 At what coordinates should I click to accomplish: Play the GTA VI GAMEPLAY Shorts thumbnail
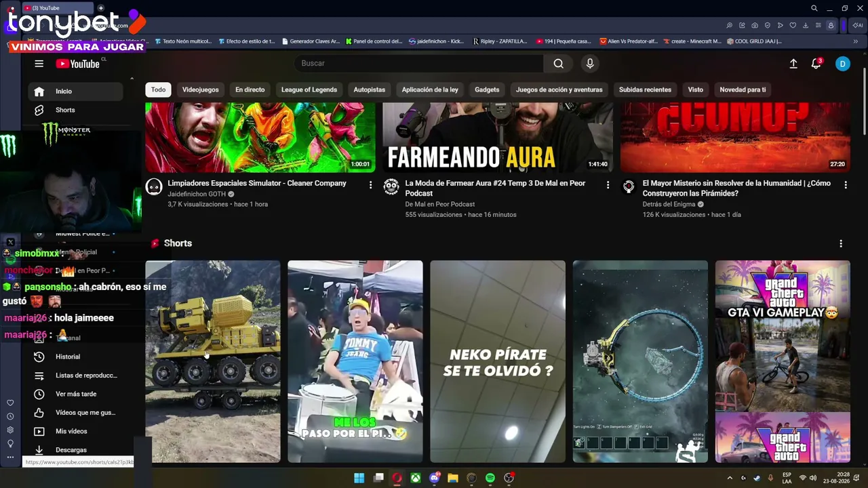pos(783,361)
